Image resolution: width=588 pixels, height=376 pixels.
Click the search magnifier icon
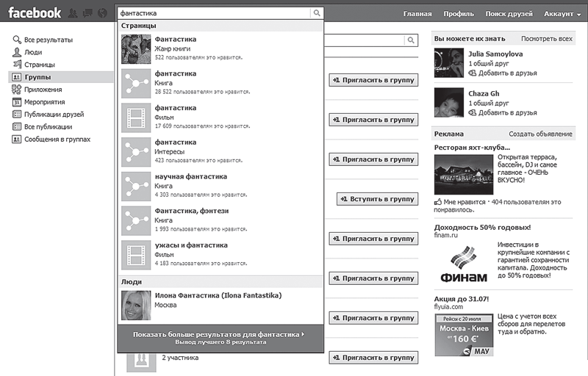click(316, 13)
